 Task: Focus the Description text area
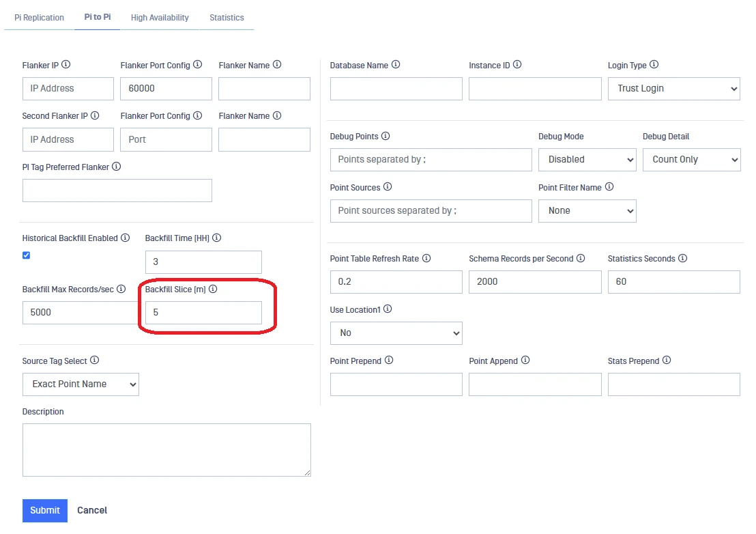pyautogui.click(x=166, y=449)
